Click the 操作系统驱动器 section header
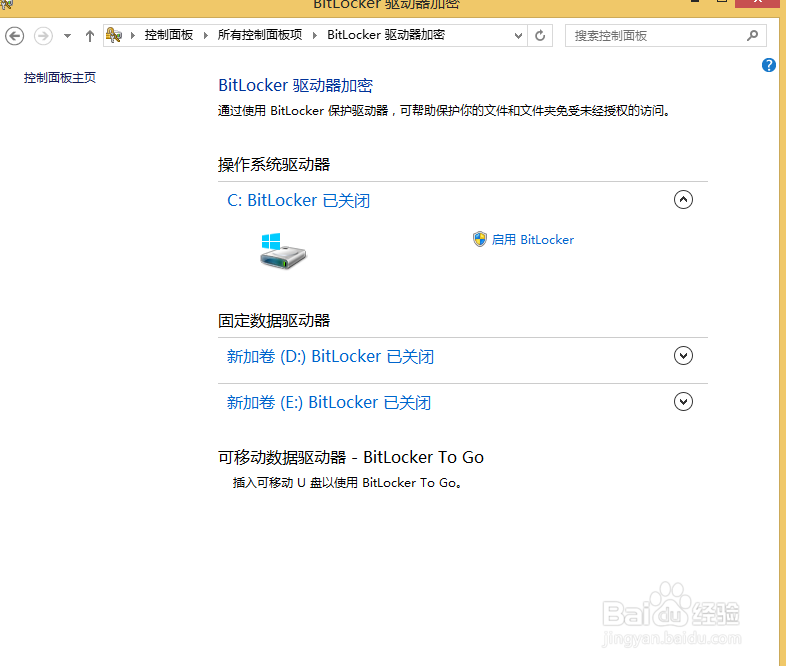Screen dimensions: 786x666 click(x=274, y=164)
